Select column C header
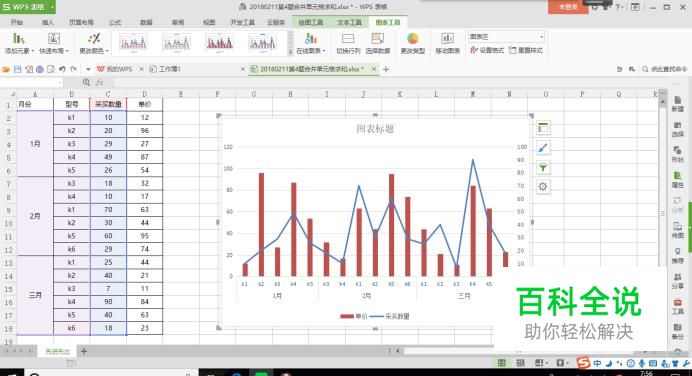The image size is (692, 376). coord(108,94)
